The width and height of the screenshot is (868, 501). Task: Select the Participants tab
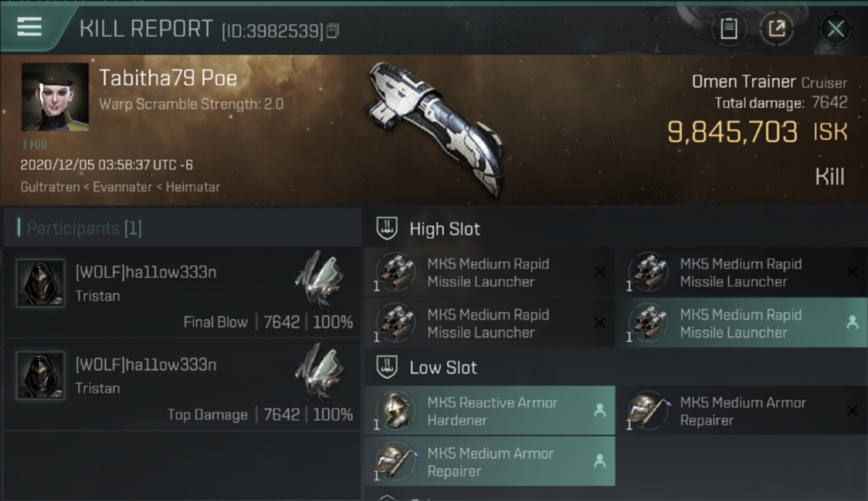[x=84, y=228]
